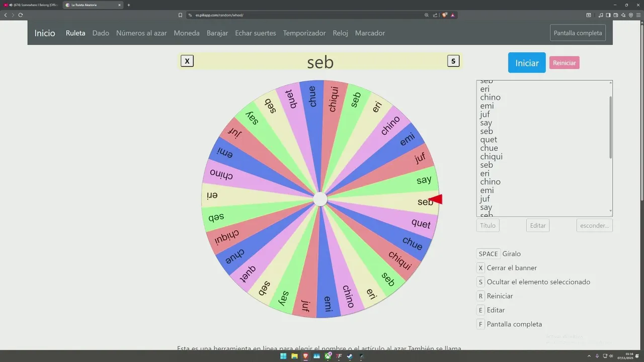644x362 pixels.
Task: Open the Dado page
Action: point(101,33)
